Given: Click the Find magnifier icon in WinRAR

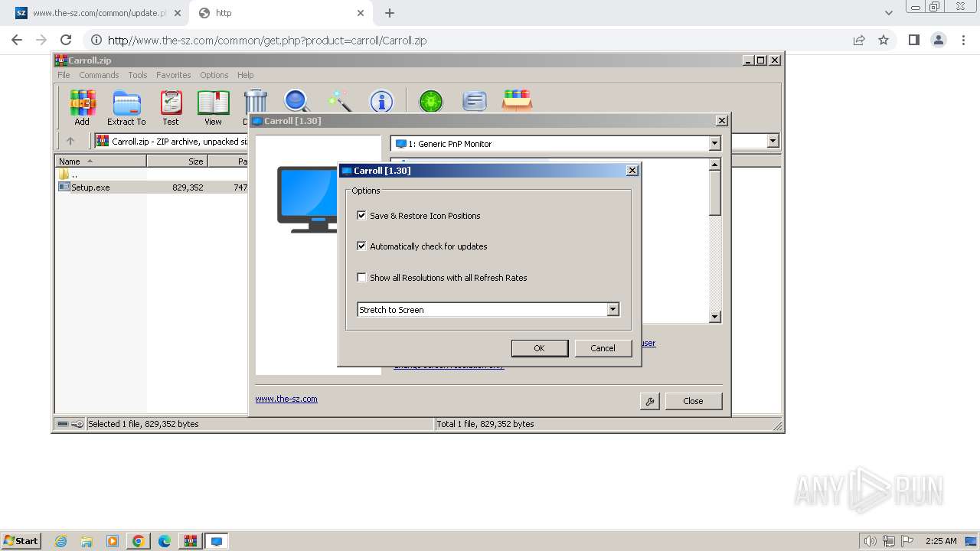Looking at the screenshot, I should point(296,100).
